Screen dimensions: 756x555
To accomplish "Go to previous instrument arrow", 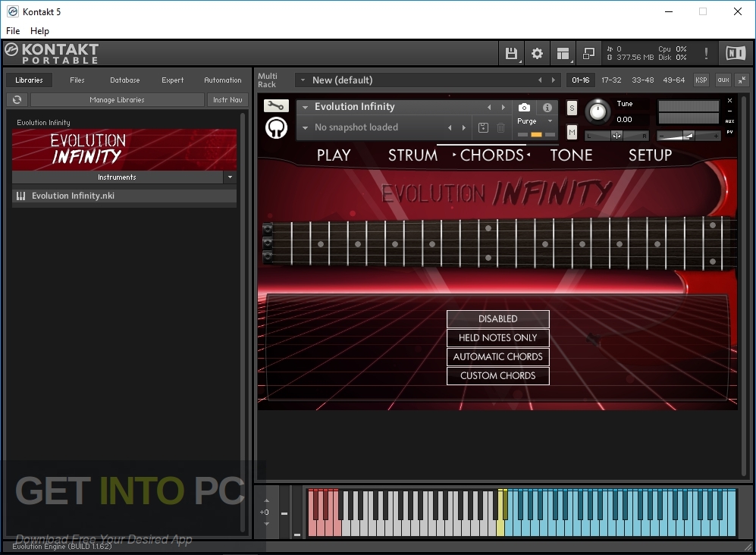I will click(x=489, y=107).
